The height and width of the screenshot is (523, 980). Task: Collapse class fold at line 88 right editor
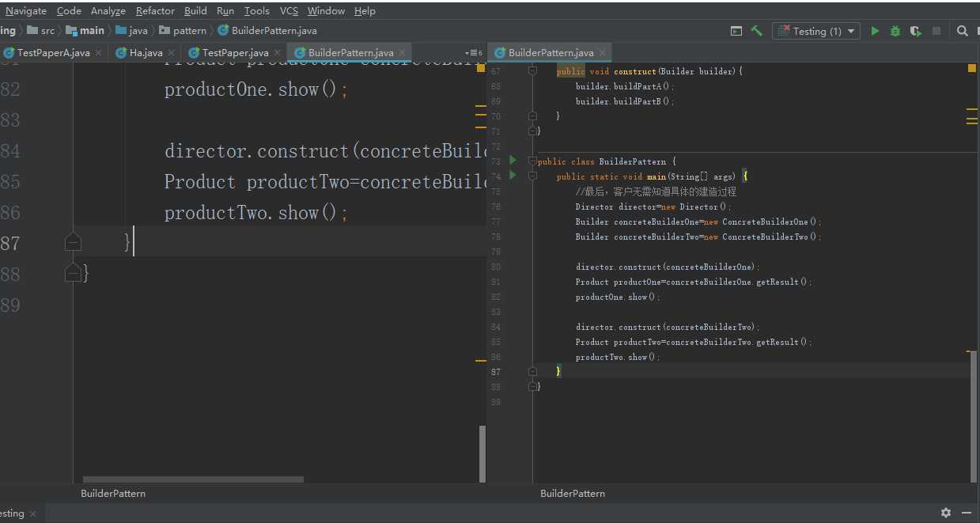point(533,386)
